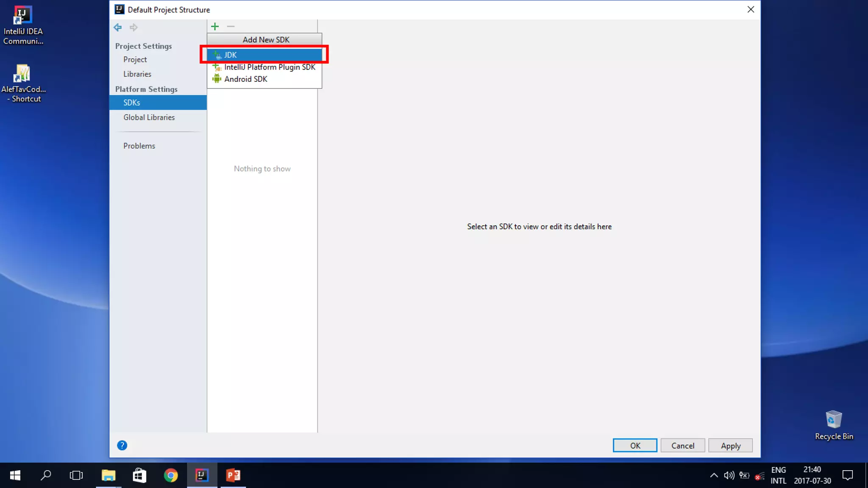Open the Windows Start menu
This screenshot has width=868, height=488.
click(x=15, y=475)
